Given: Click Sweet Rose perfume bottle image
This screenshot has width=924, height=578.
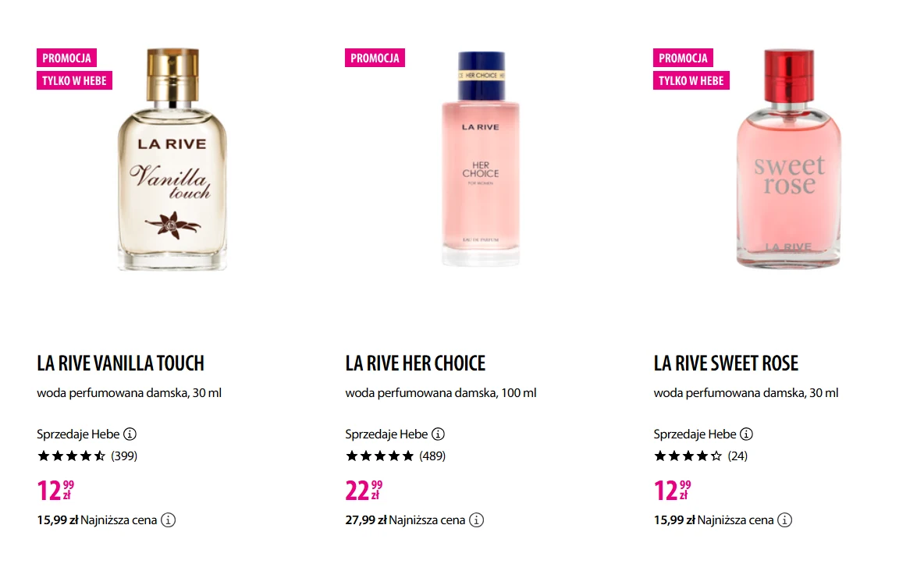Looking at the screenshot, I should click(788, 160).
